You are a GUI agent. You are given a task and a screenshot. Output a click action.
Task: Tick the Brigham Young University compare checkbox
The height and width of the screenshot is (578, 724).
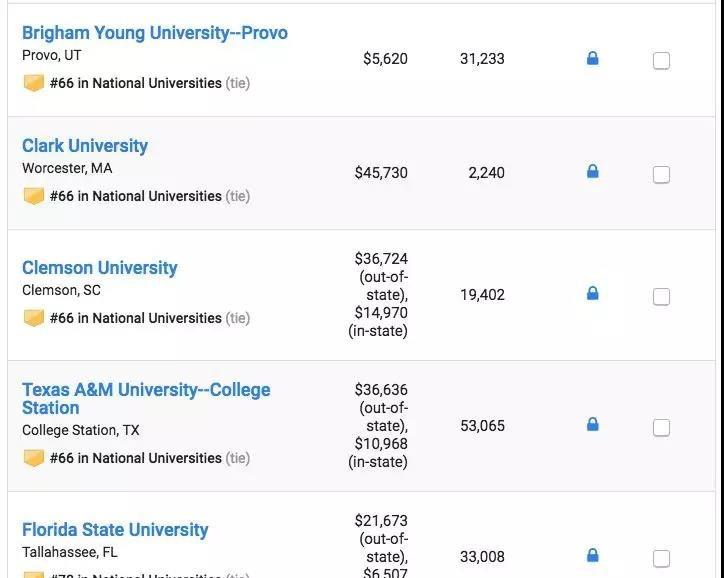pos(661,61)
